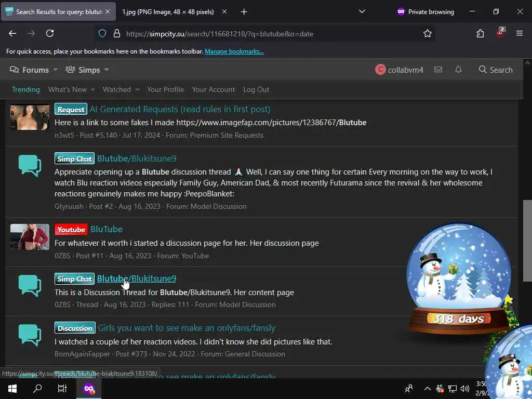
Task: Click the Firefox private browsing taskbar icon
Action: pyautogui.click(x=89, y=389)
